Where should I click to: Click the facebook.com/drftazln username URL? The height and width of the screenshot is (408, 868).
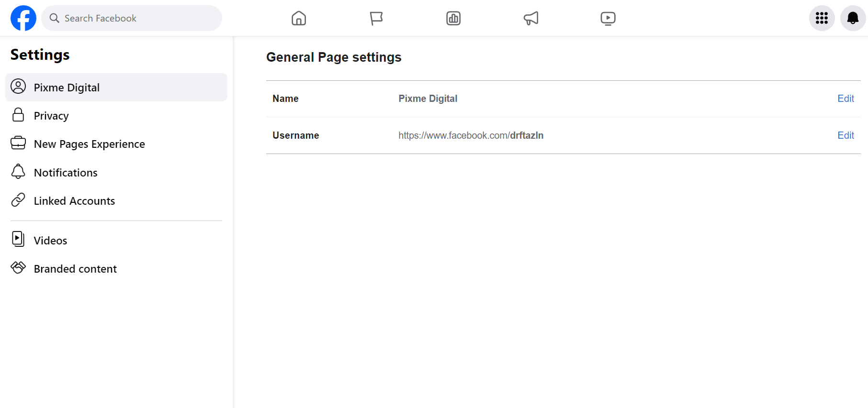471,135
